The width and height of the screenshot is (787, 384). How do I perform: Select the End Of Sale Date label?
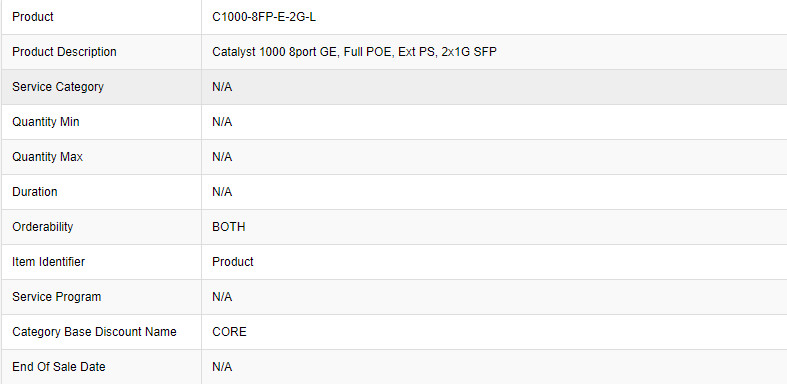59,367
